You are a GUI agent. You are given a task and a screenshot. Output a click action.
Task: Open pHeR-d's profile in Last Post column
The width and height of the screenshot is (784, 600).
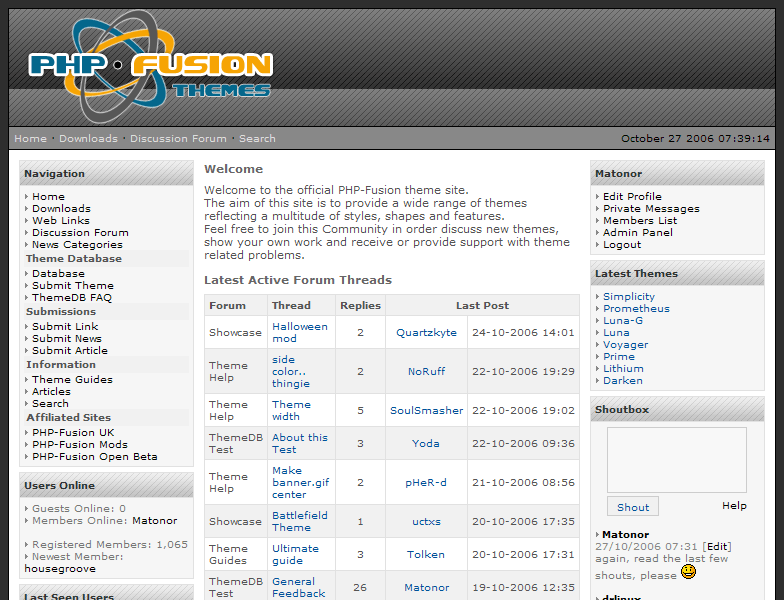(426, 482)
